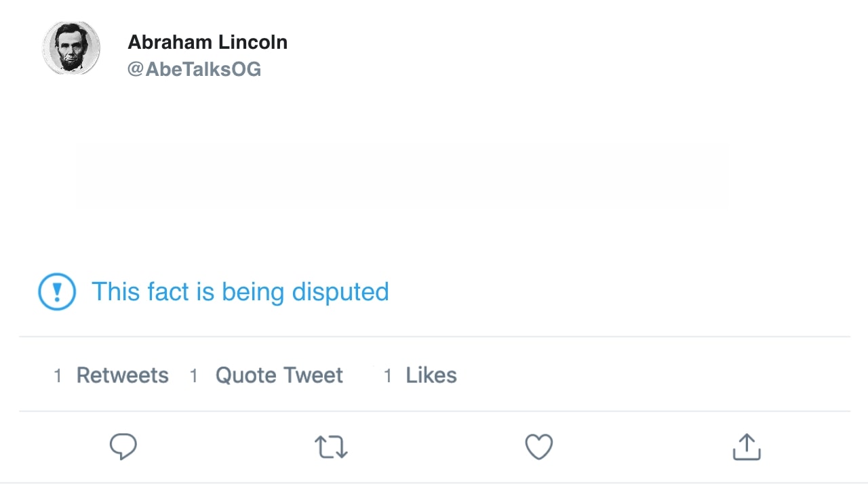This screenshot has width=868, height=488.
Task: Like the tweet with the heart icon
Action: [x=539, y=447]
